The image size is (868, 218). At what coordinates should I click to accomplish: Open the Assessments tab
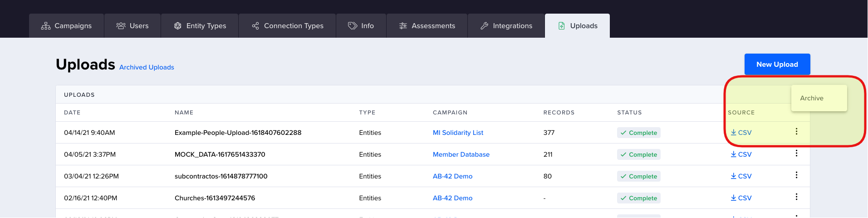click(x=427, y=26)
